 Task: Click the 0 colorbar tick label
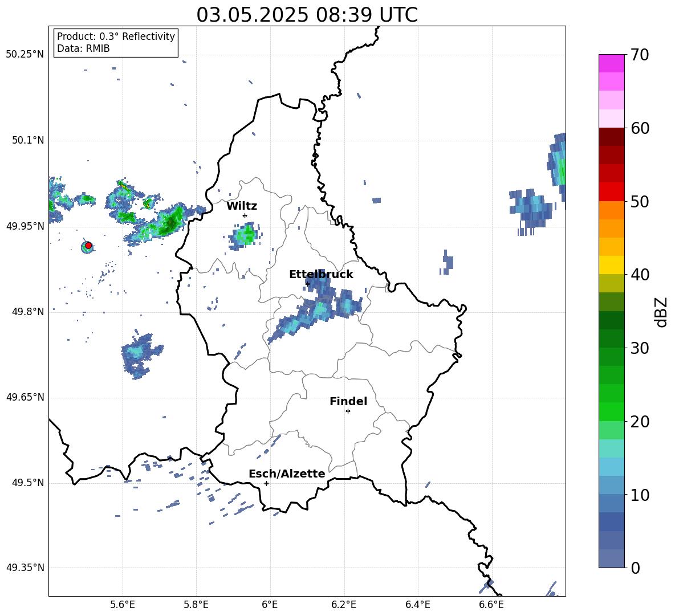coord(635,568)
